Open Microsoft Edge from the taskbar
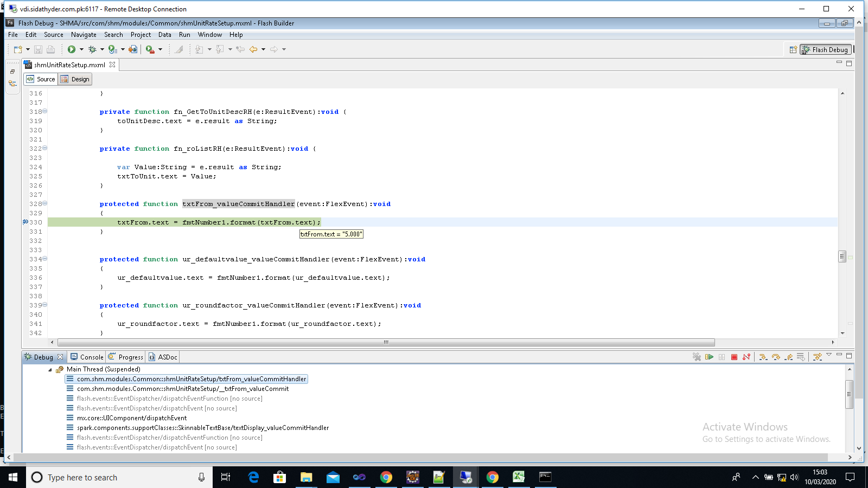Image resolution: width=868 pixels, height=488 pixels. (253, 477)
